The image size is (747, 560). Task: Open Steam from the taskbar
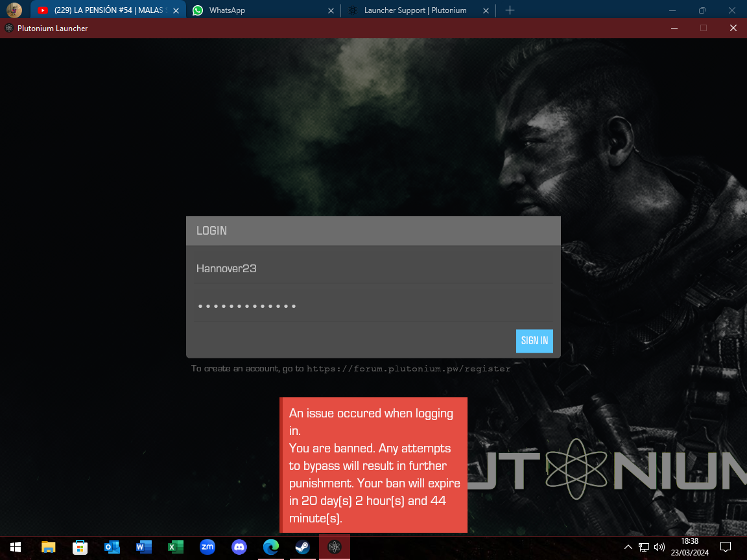coord(303,547)
